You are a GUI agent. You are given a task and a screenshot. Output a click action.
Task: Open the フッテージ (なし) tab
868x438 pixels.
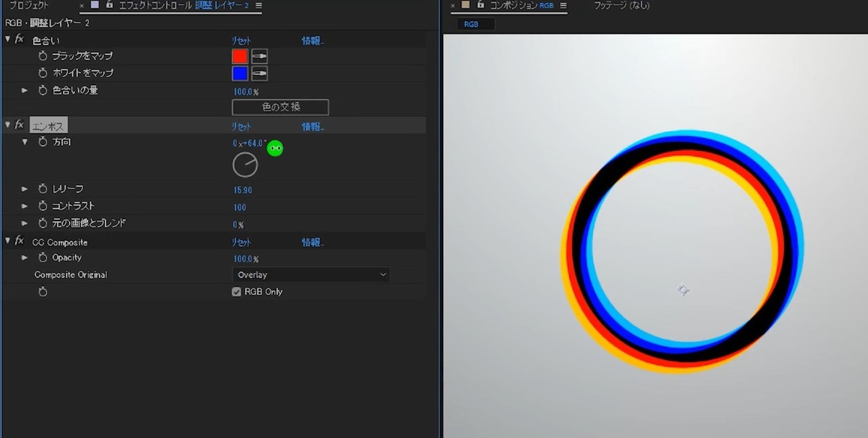click(x=621, y=6)
